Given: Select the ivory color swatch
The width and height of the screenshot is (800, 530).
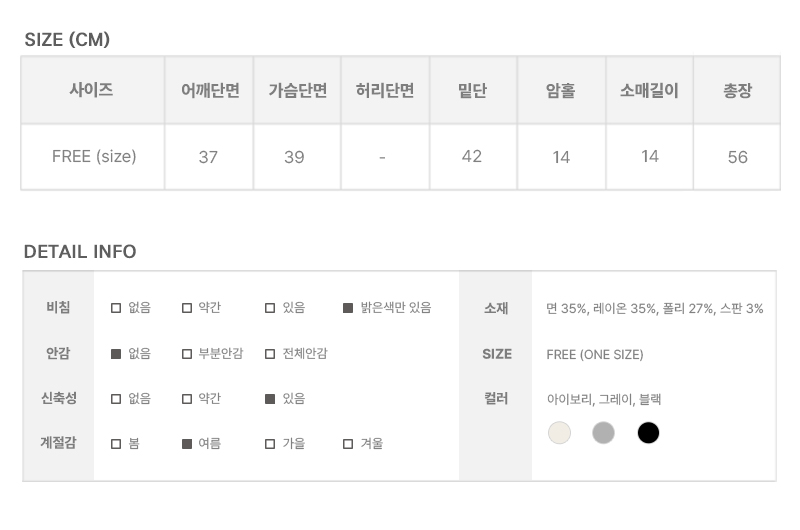Looking at the screenshot, I should coord(559,433).
